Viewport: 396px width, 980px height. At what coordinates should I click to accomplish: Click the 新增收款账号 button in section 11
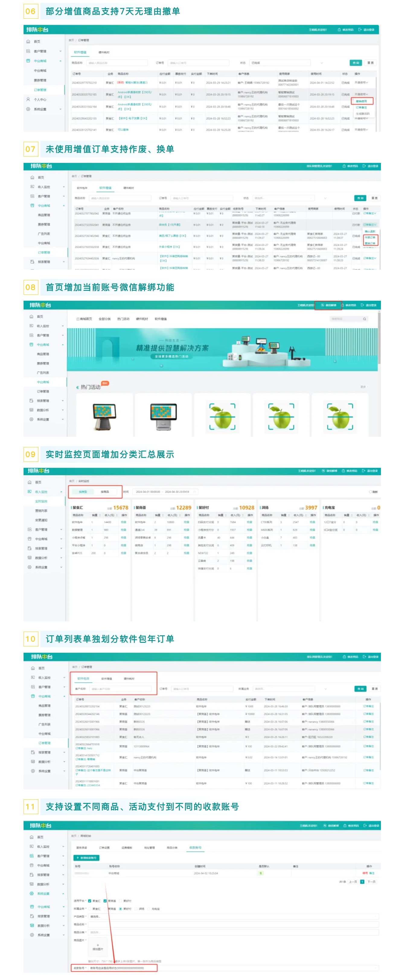pos(86,858)
